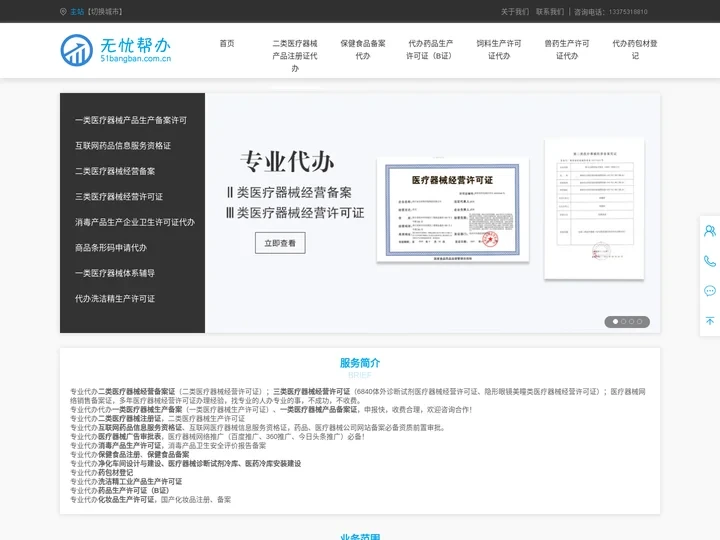The image size is (720, 540).
Task: Open the chat bubble icon in side toolbar
Action: 710,291
